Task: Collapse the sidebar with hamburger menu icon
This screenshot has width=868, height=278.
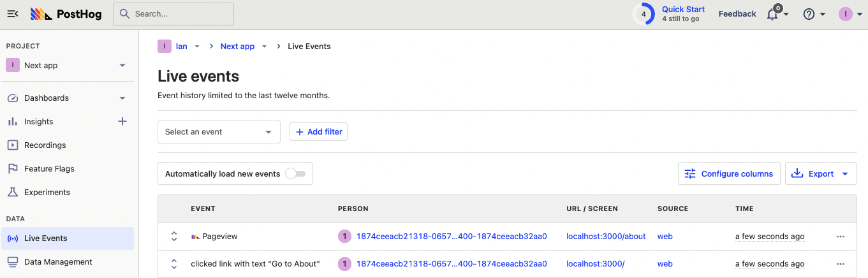Action: coord(13,14)
